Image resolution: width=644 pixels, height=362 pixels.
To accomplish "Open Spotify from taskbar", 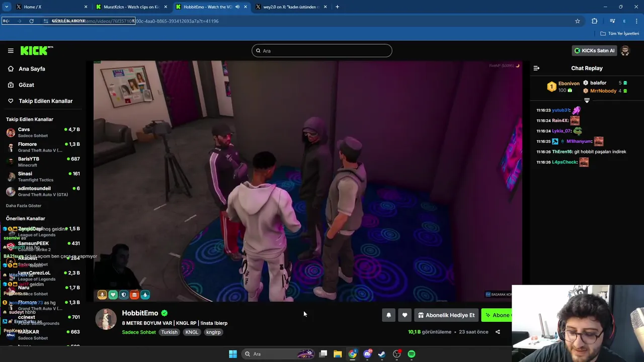I will 412,354.
